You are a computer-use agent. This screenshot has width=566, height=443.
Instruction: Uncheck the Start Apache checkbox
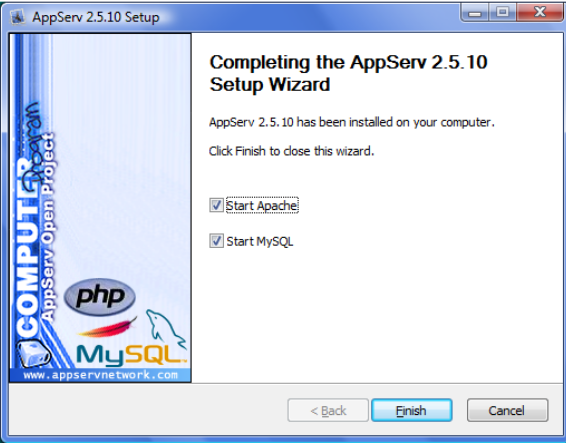(216, 205)
